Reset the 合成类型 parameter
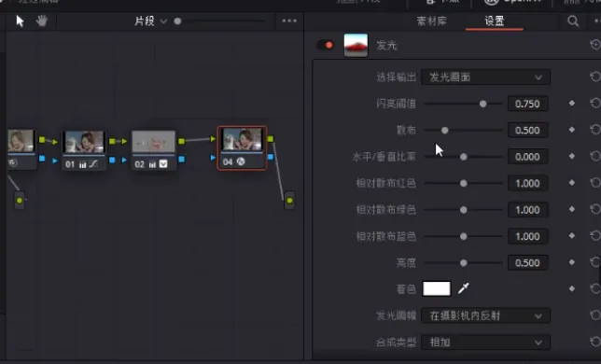 click(595, 342)
